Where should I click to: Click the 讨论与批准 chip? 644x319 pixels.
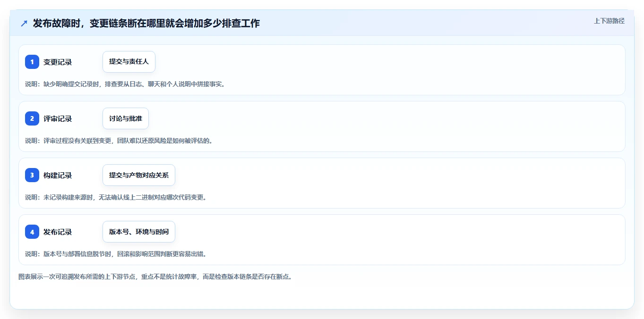click(126, 118)
